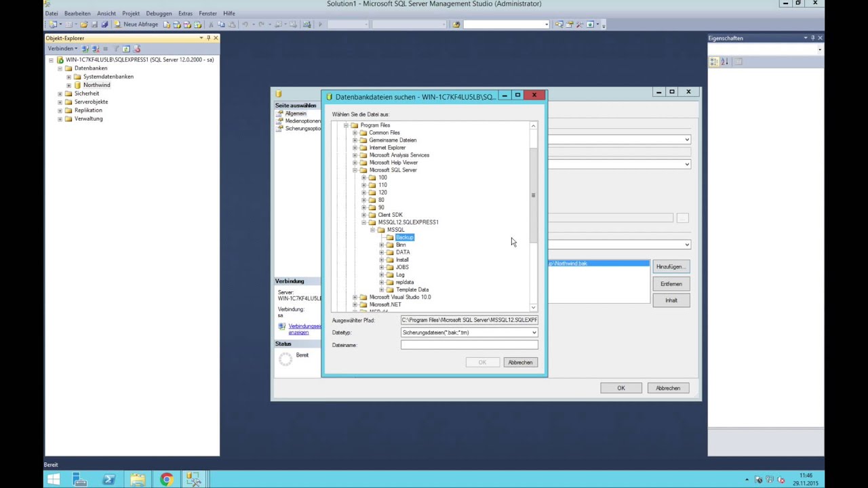Viewport: 868px width, 488px height.
Task: Click the connect icon in the Objekt-Explorer toolbar
Action: point(85,49)
